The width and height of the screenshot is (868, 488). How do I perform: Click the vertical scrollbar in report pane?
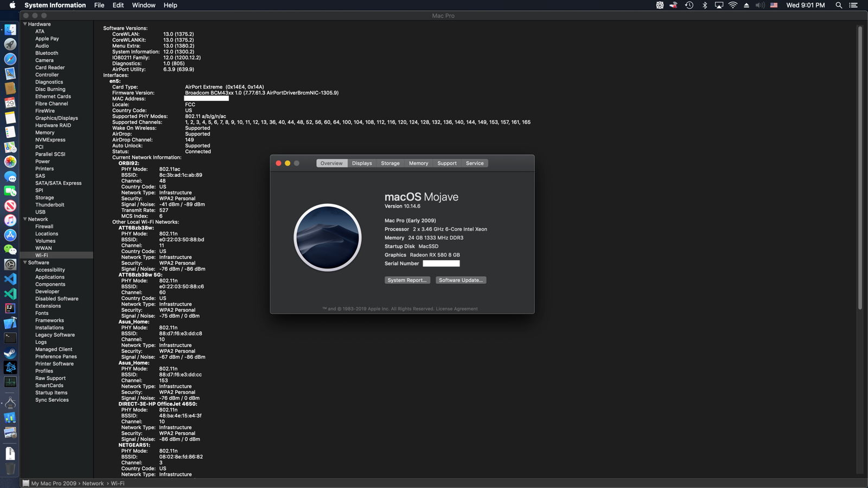click(860, 168)
